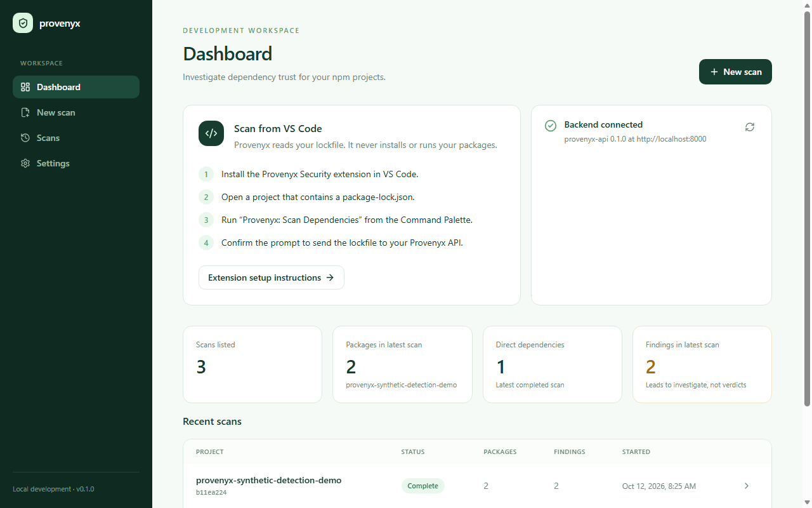Select the Direct dependencies card

(553, 364)
